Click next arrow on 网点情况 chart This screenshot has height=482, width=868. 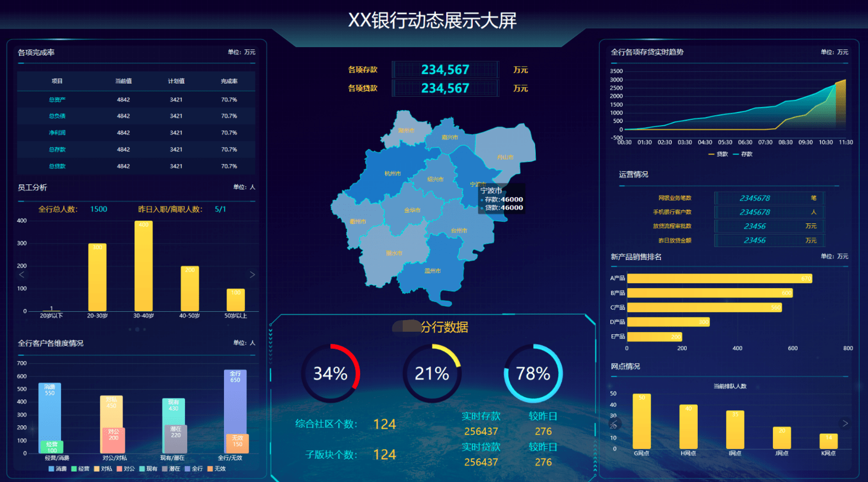point(845,423)
